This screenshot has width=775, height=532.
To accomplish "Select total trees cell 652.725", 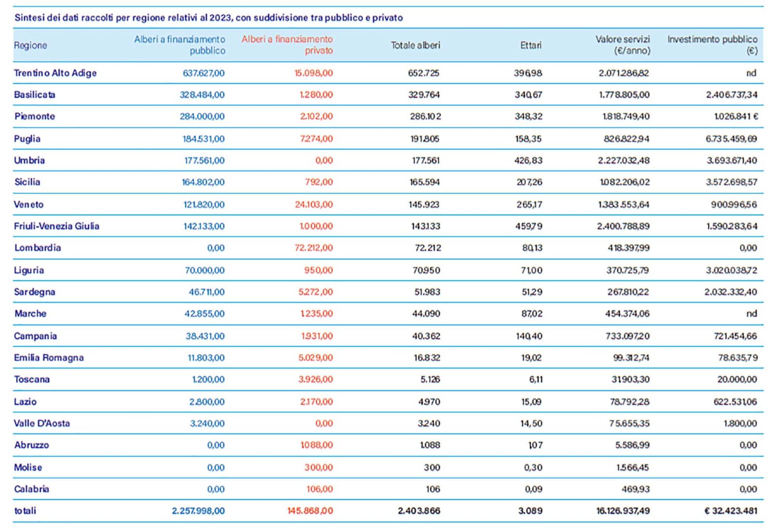I will tap(423, 73).
